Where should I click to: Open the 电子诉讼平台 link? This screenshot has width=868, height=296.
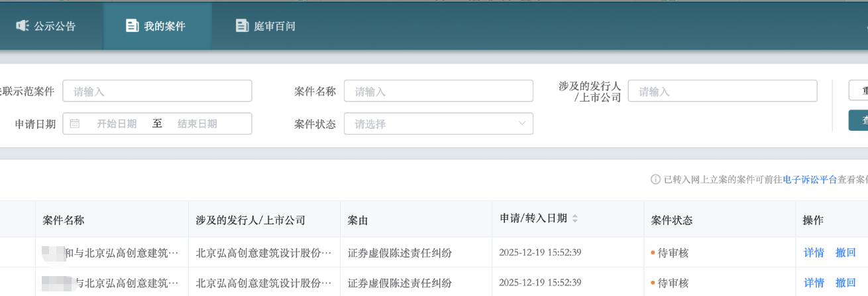(810, 179)
